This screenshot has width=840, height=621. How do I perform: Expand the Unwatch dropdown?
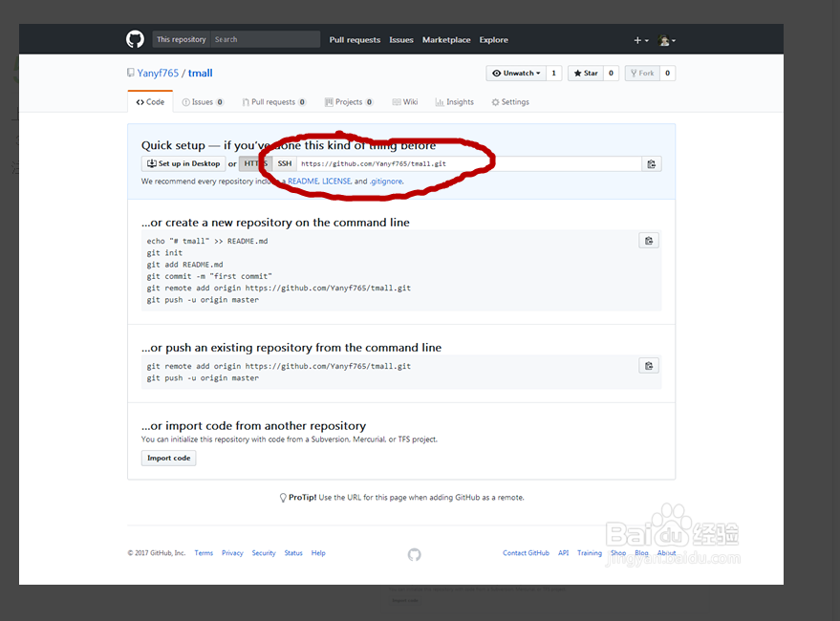point(516,73)
